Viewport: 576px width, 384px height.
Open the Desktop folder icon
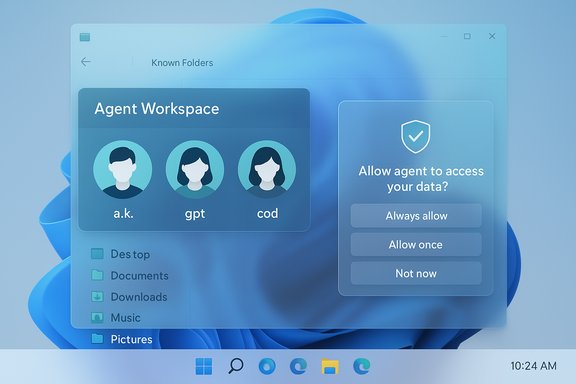click(x=97, y=254)
